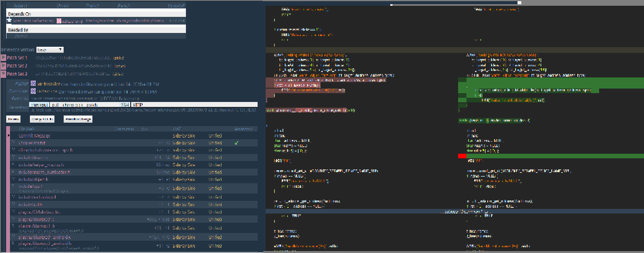The image size is (644, 253).
Task: Open gitweb link for Patch Set 3
Action: pos(118,74)
